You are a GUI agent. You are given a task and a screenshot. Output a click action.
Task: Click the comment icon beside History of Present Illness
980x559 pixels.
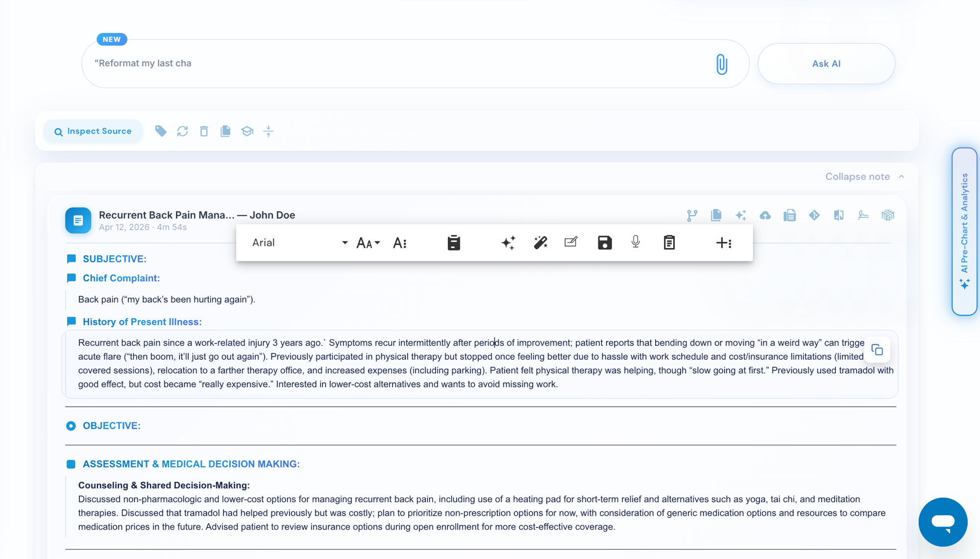(71, 321)
